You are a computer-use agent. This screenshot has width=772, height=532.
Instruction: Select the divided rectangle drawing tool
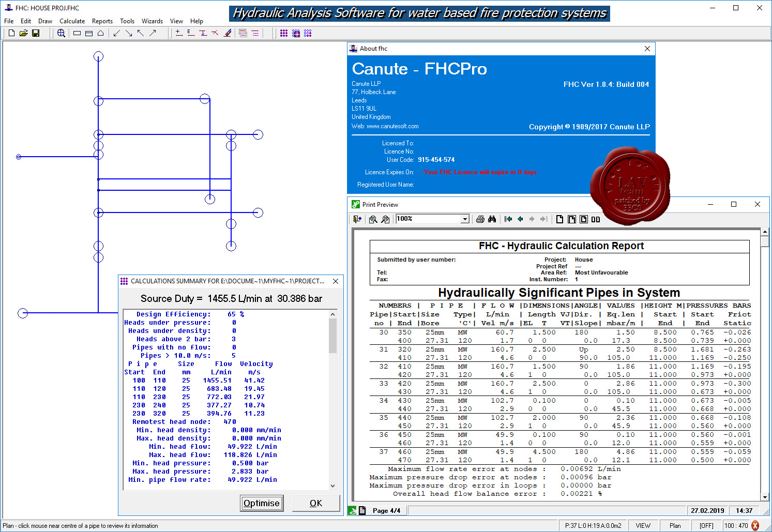tap(89, 33)
